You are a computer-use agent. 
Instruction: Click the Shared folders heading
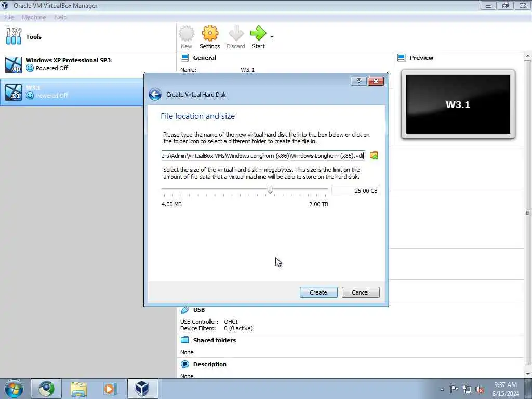[x=215, y=340]
